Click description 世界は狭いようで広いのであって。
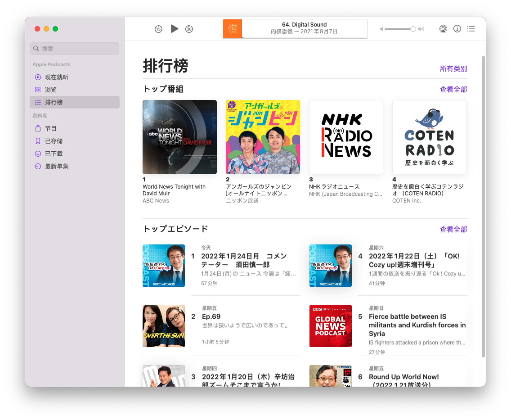This screenshot has height=420, width=511. click(x=246, y=325)
